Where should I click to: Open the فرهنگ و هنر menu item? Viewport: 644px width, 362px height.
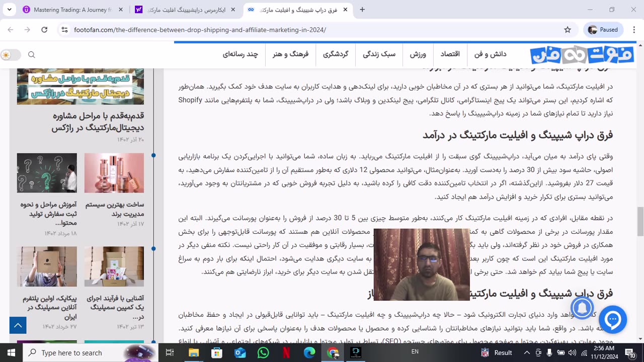click(x=290, y=54)
